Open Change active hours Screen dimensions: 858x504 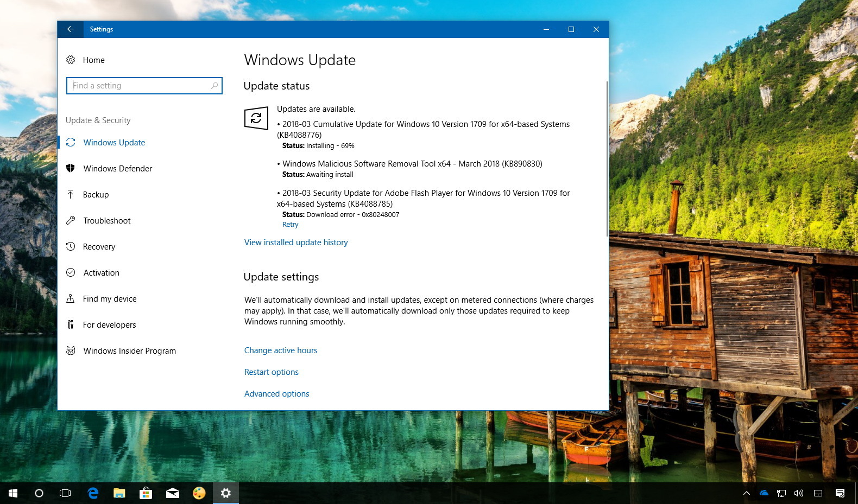(281, 350)
